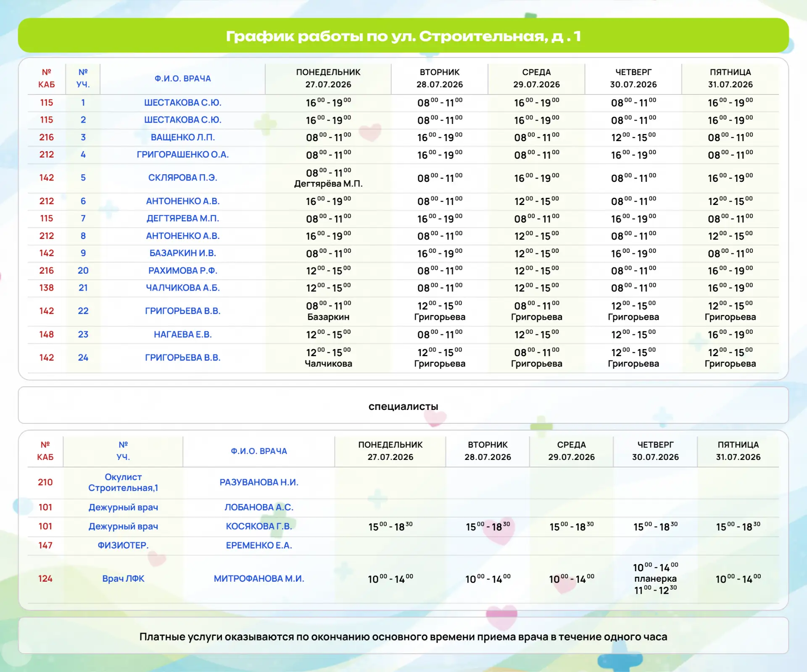Click "ШЕСТАКОВА С.Ю." in the district 1 row
This screenshot has width=807, height=672.
tap(183, 102)
